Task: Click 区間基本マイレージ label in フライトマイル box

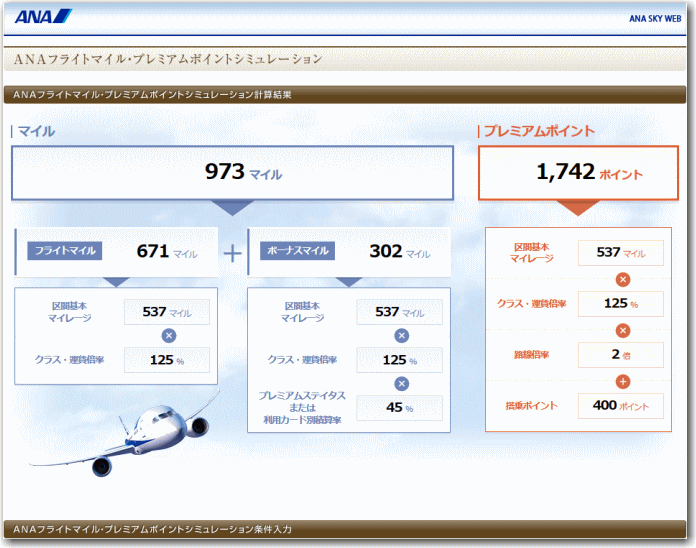Action: point(69,312)
